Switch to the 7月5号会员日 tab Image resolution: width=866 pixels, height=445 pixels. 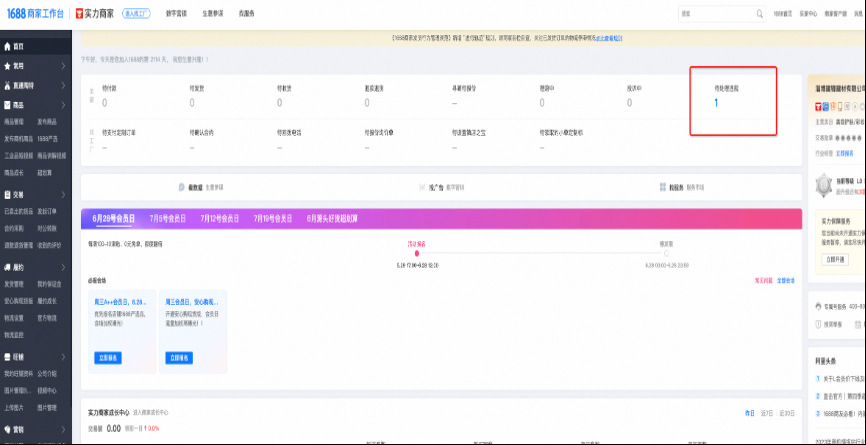170,217
